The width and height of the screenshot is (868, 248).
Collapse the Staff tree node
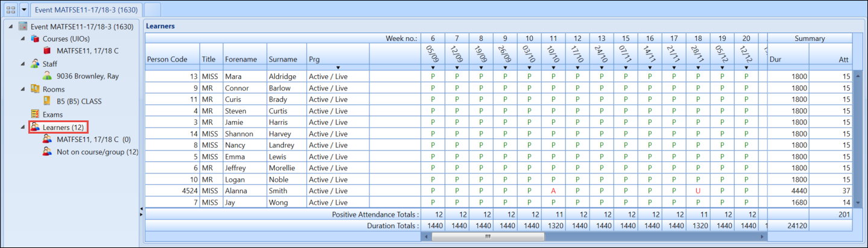[x=23, y=64]
